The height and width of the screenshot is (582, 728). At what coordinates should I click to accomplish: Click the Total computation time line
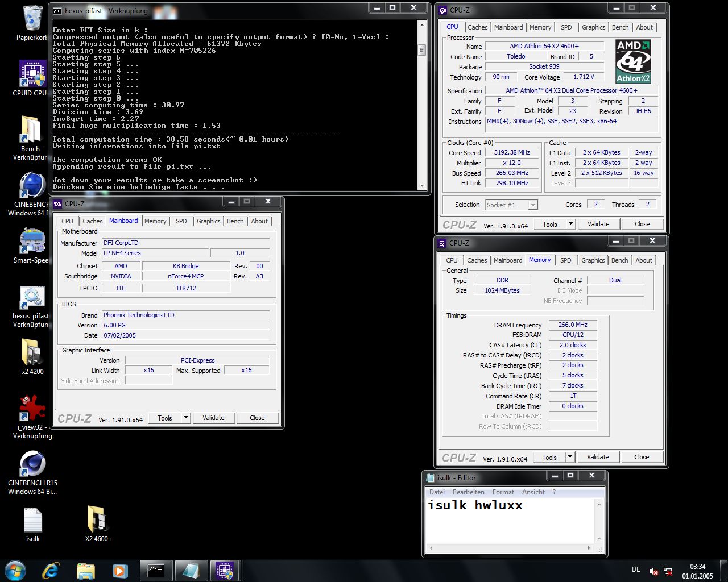pos(171,139)
